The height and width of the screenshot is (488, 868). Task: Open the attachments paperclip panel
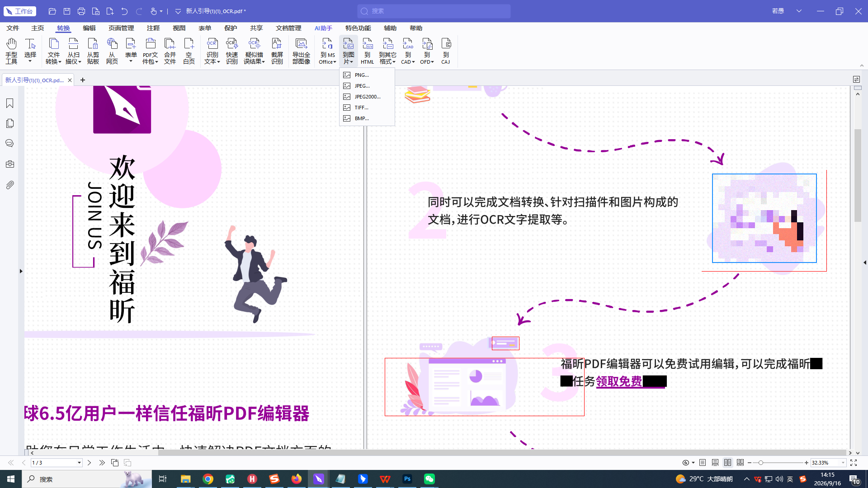[9, 185]
